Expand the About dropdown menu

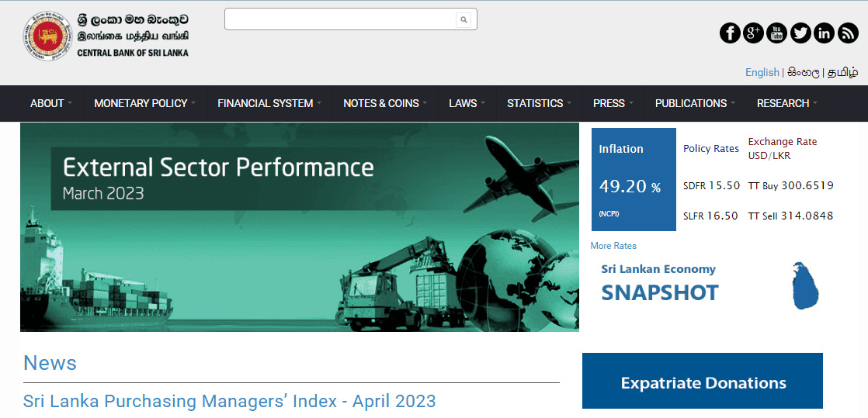[50, 103]
